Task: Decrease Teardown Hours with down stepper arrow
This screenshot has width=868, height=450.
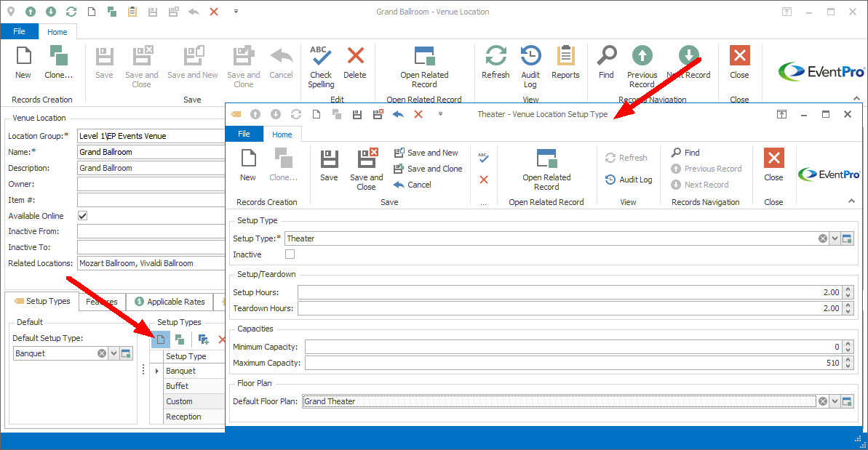Action: [848, 312]
